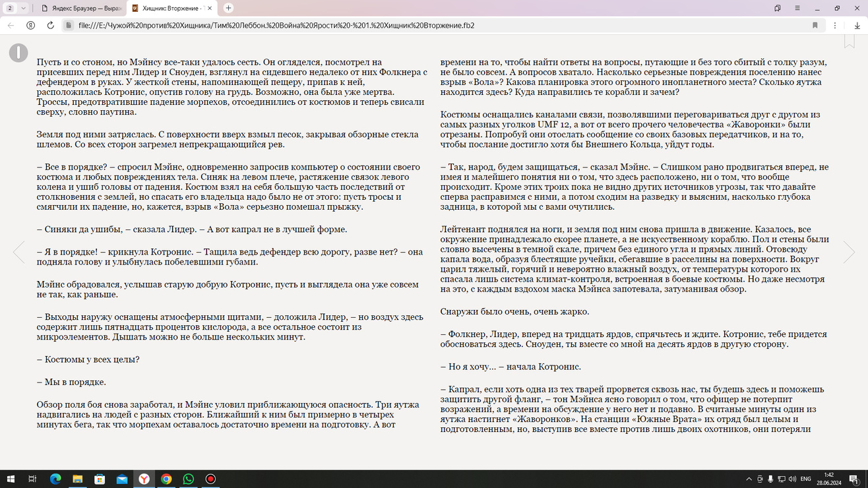Launch Microsoft Edge from taskbar

coord(55,479)
